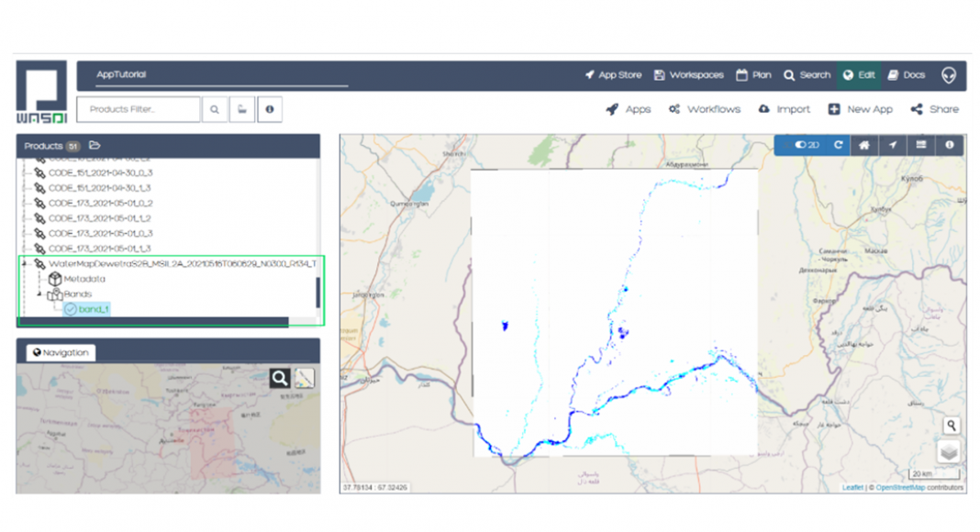Click the alien user avatar icon
This screenshot has width=980, height=532.
[x=948, y=75]
